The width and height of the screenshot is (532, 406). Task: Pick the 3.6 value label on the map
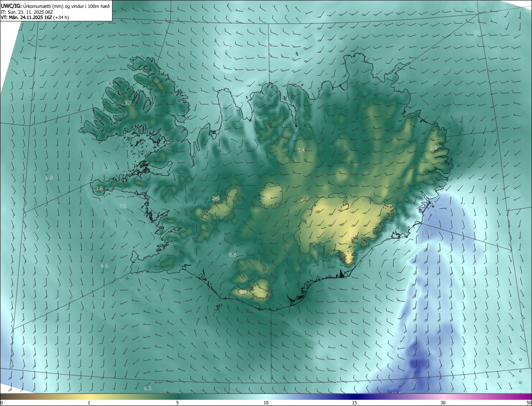[99, 189]
